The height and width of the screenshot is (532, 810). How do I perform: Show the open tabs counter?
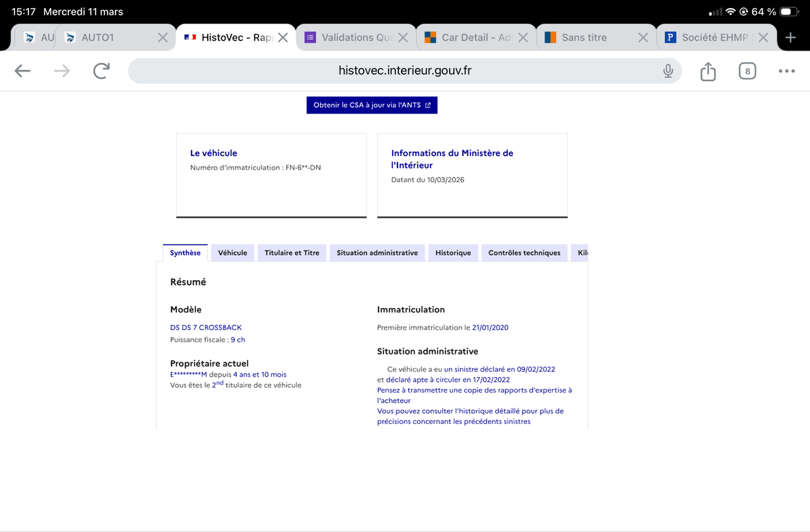(747, 71)
